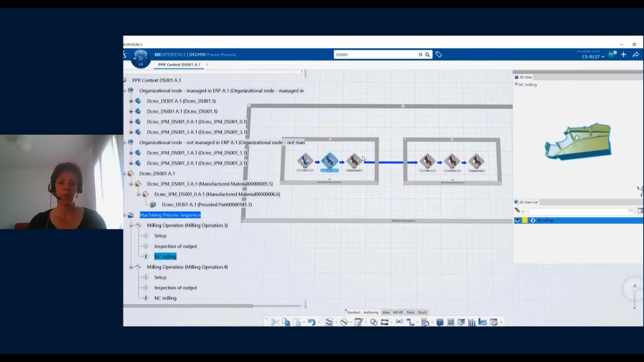Click the notepad with pencil icon in the toolbar

click(x=358, y=322)
